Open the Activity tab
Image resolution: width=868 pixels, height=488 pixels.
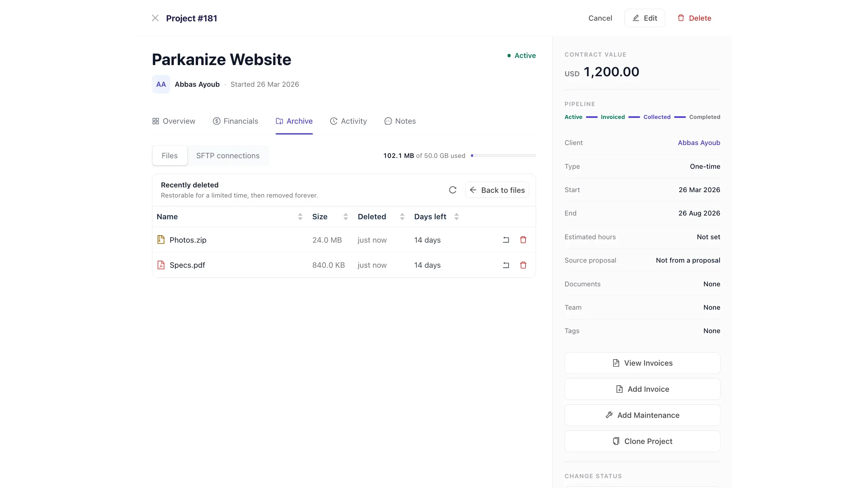[x=348, y=121]
